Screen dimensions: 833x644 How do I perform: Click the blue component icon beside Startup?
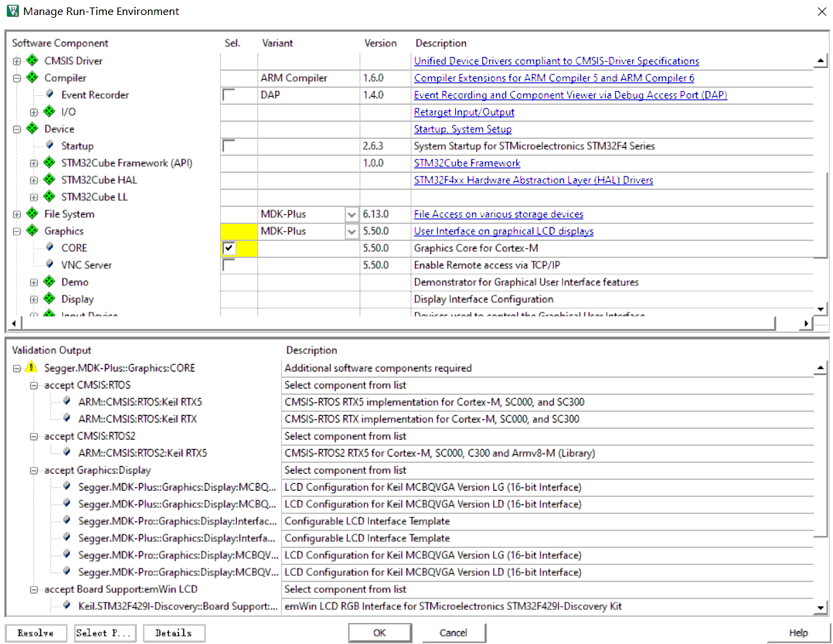coord(50,145)
